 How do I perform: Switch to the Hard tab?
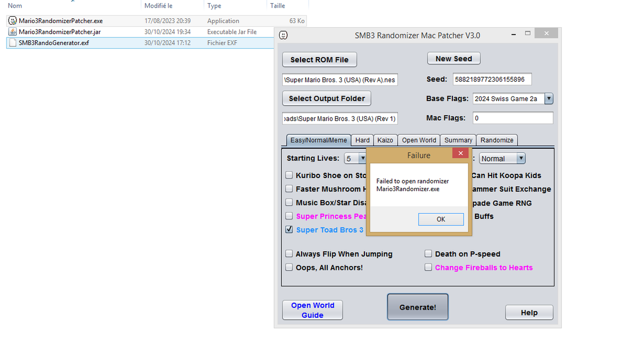tap(363, 140)
